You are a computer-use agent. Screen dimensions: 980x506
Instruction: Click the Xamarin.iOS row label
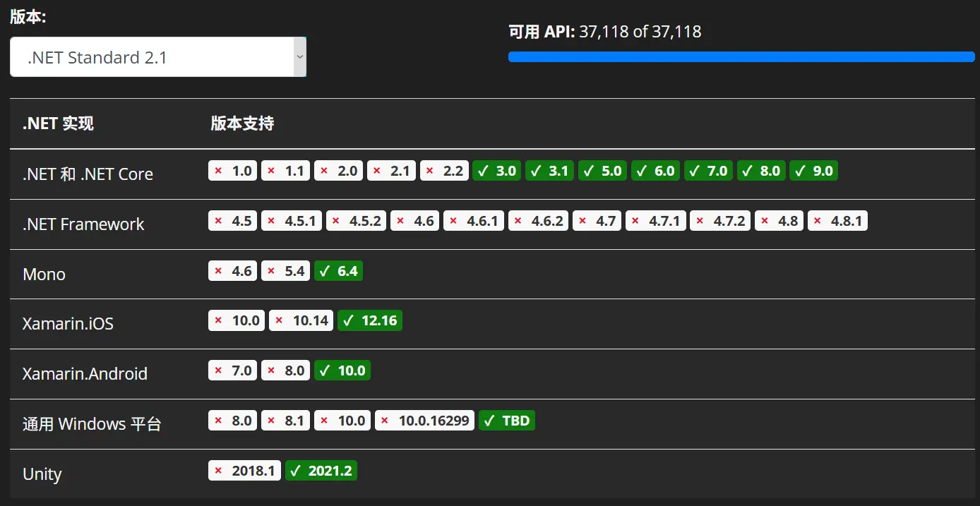68,324
